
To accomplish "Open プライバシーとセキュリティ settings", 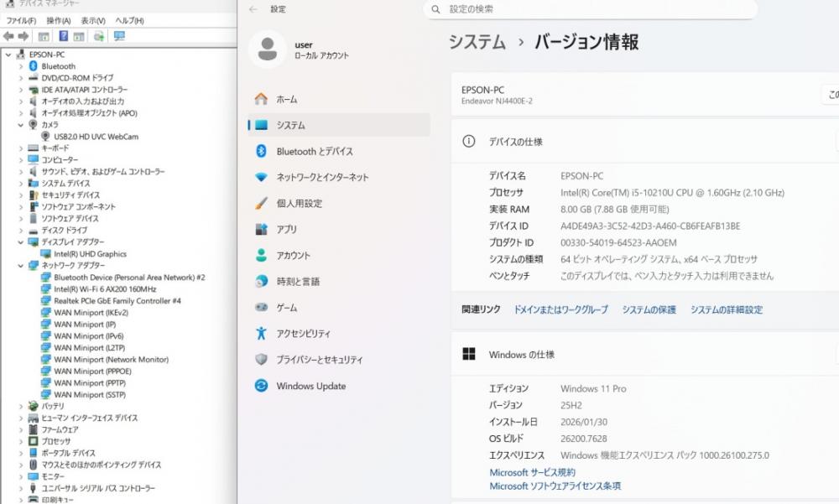I will point(339,360).
